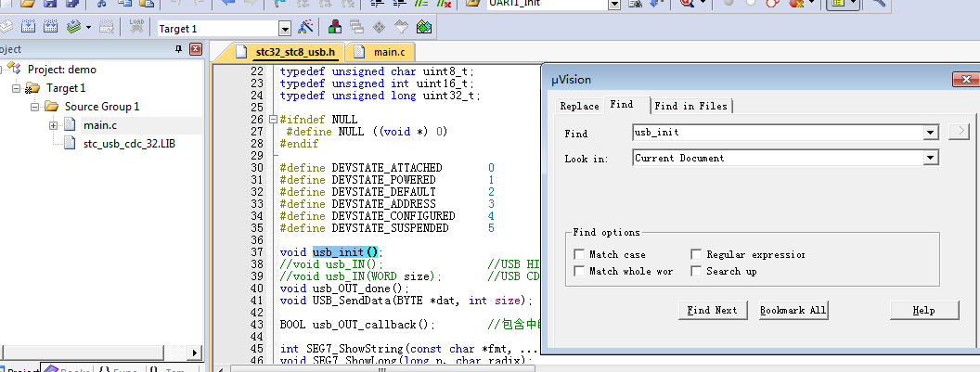Click the Stop build icon
The image size is (980, 372).
tap(107, 27)
